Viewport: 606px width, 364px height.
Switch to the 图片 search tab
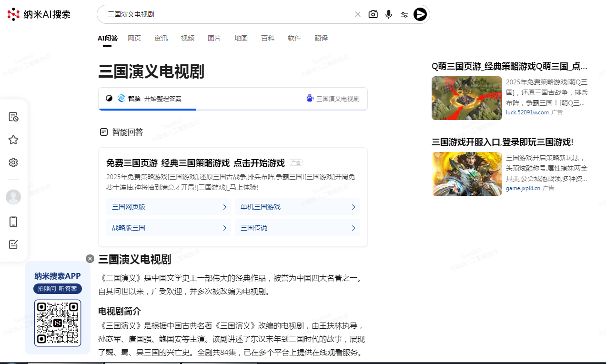214,38
